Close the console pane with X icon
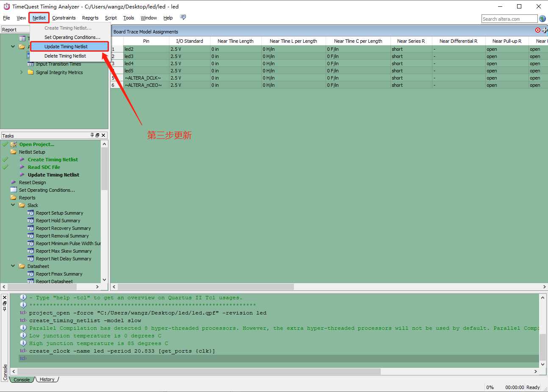The height and width of the screenshot is (392, 548). 5,298
